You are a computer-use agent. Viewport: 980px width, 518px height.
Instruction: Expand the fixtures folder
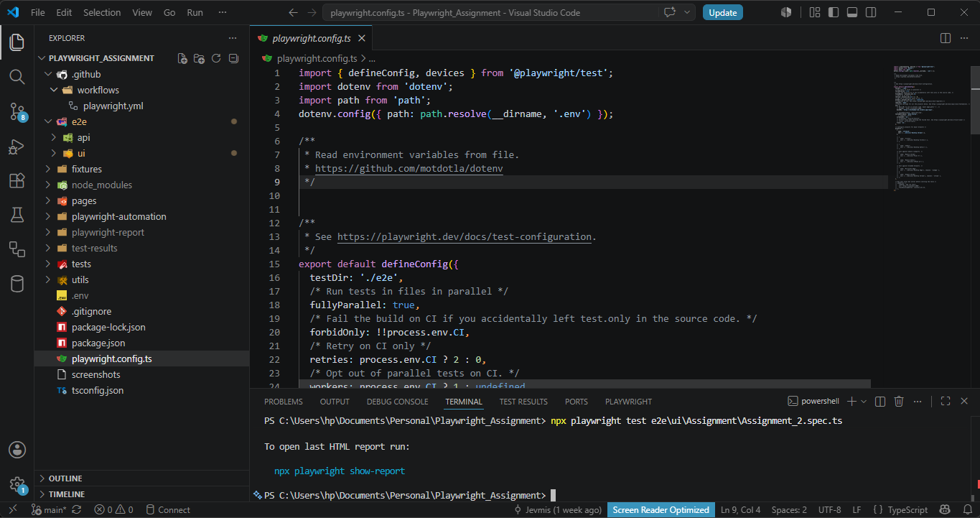(87, 169)
